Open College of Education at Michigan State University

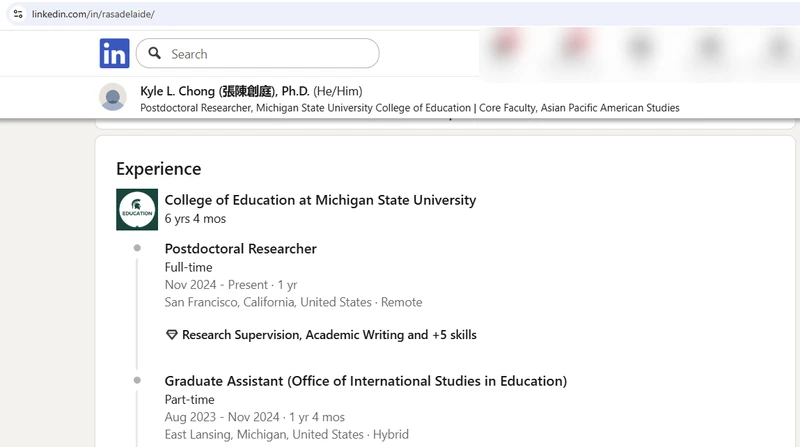(x=320, y=200)
